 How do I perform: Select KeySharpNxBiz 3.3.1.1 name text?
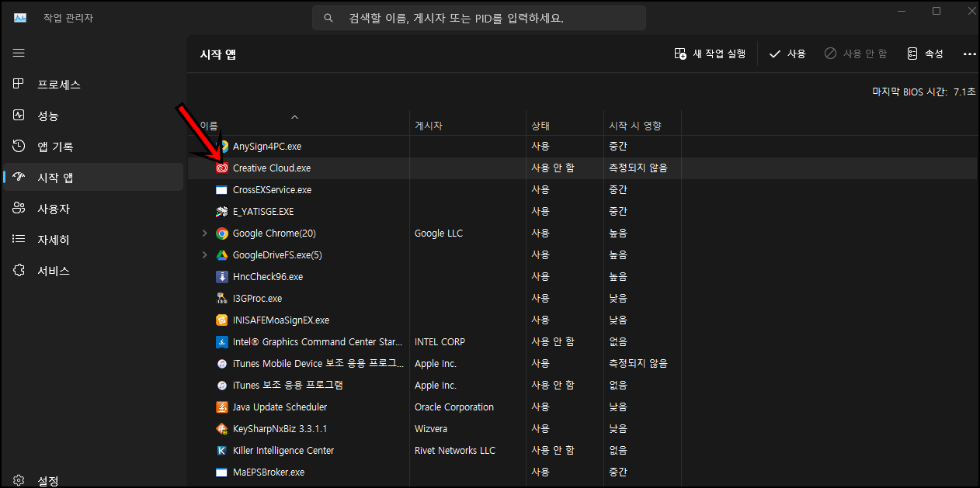pyautogui.click(x=280, y=428)
